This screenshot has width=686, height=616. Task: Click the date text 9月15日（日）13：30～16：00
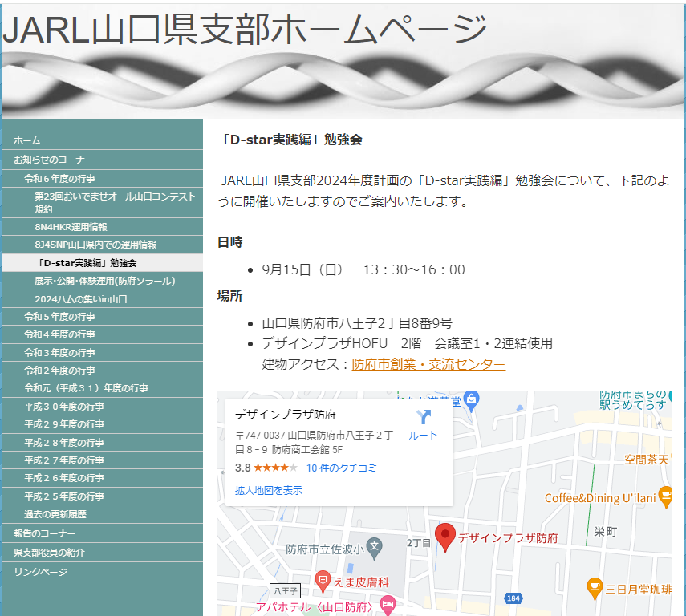(x=363, y=269)
